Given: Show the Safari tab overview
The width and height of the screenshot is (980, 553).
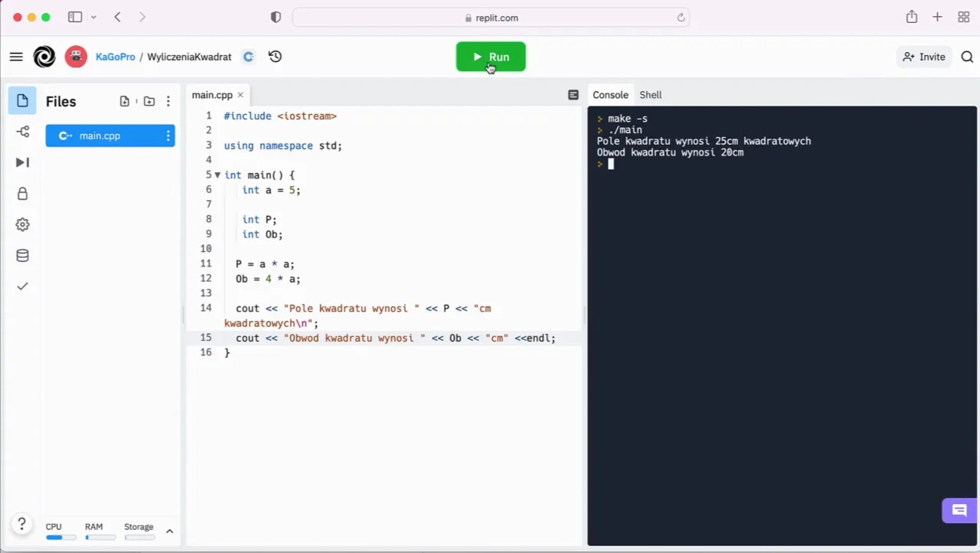Looking at the screenshot, I should (x=964, y=17).
